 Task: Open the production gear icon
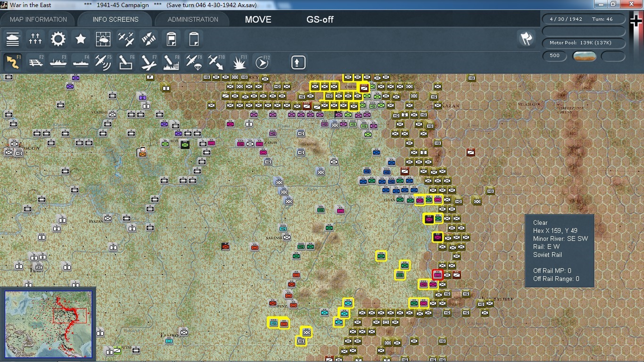(x=58, y=39)
